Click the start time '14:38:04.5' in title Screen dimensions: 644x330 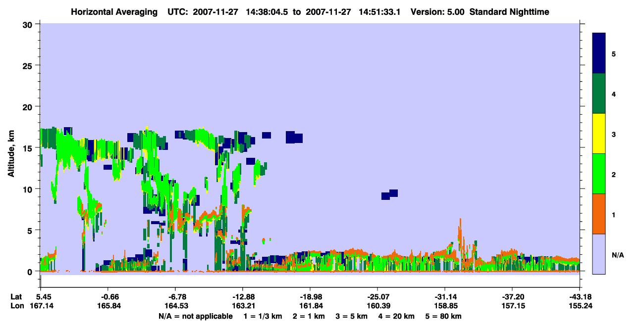[x=267, y=12]
